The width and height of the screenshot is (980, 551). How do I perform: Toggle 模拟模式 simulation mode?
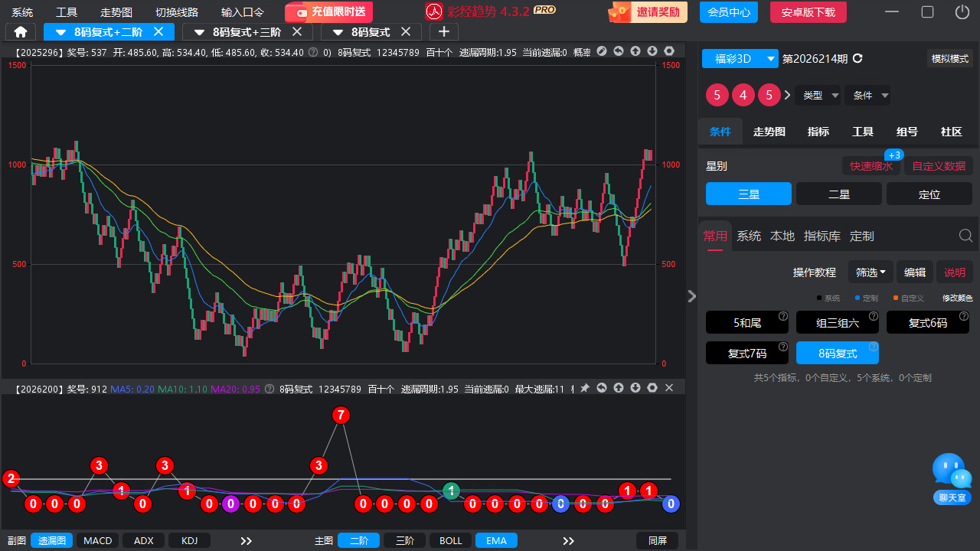tap(949, 59)
